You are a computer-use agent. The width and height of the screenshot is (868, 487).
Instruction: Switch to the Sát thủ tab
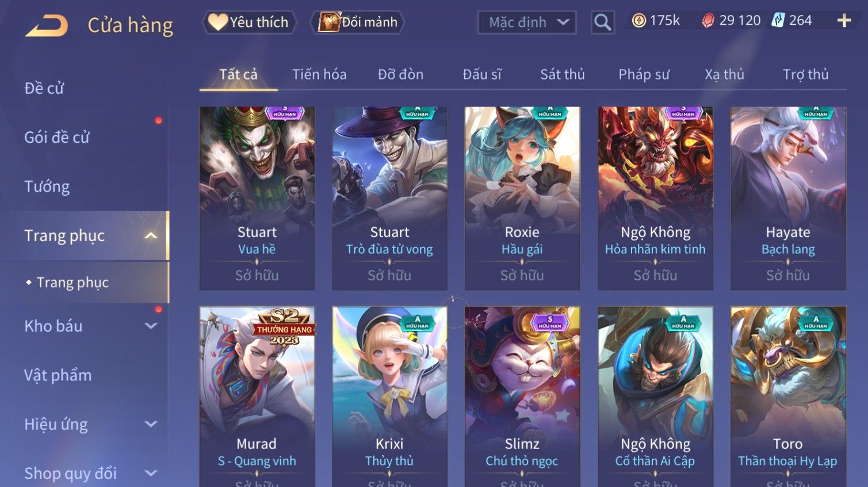[x=562, y=74]
